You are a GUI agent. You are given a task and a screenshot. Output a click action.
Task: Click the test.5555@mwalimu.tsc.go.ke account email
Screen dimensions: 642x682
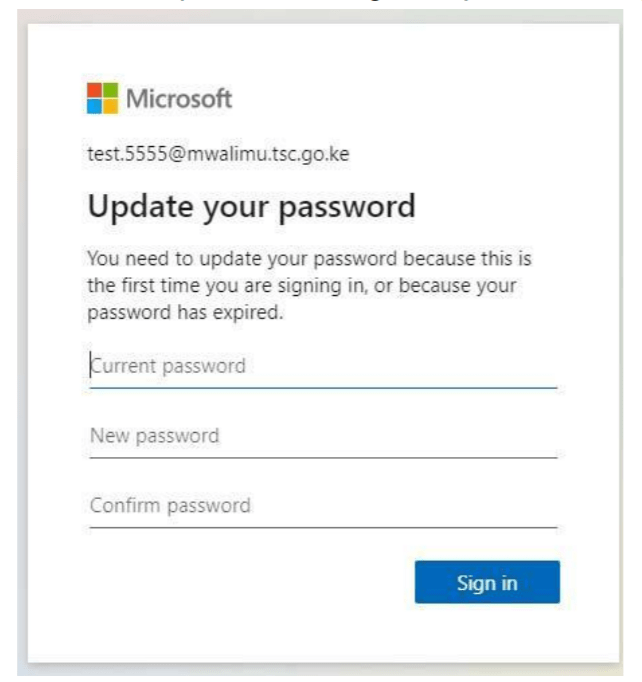pyautogui.click(x=218, y=155)
